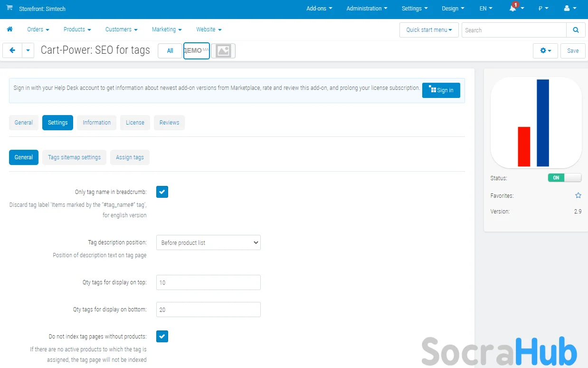Click the user account icon
This screenshot has height=368, width=588.
pos(567,9)
